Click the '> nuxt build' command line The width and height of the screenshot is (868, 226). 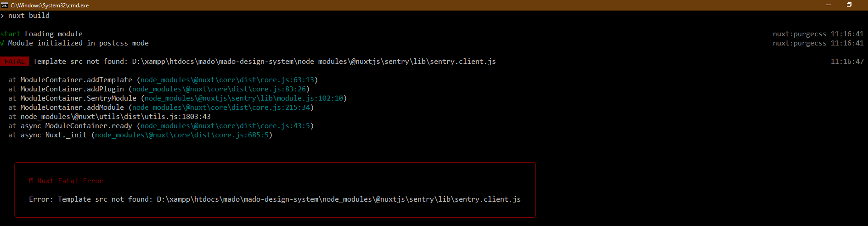tap(25, 16)
